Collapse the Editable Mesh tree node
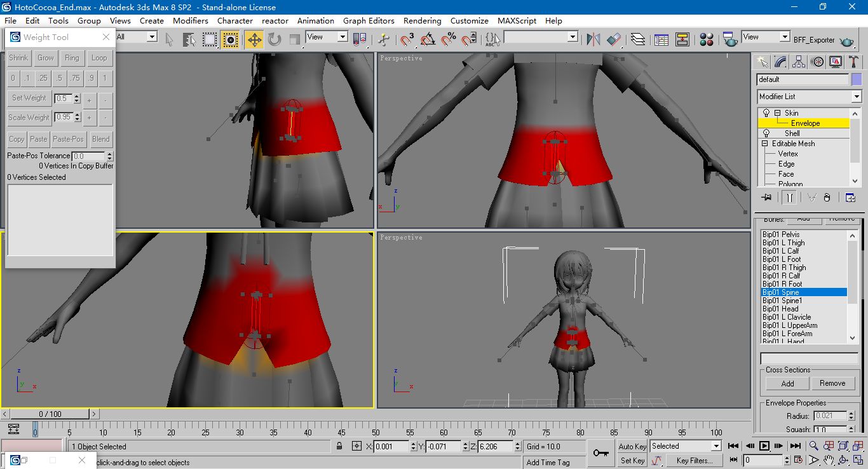Image resolution: width=868 pixels, height=469 pixels. 765,144
